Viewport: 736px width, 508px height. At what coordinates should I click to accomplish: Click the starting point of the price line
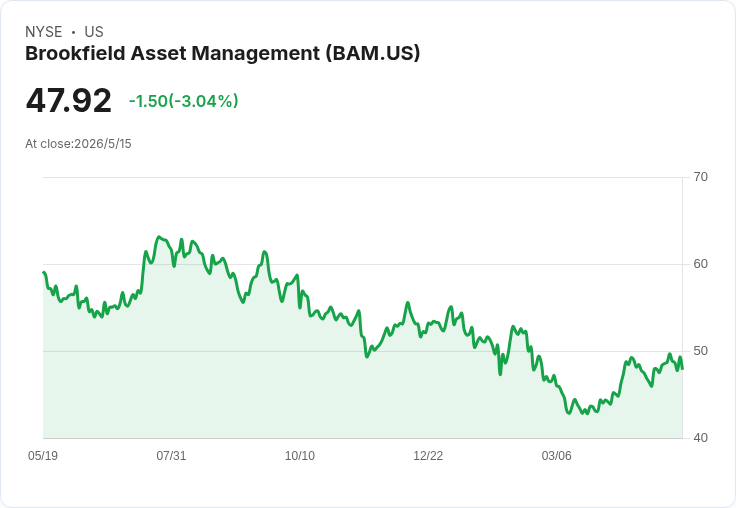coord(44,272)
